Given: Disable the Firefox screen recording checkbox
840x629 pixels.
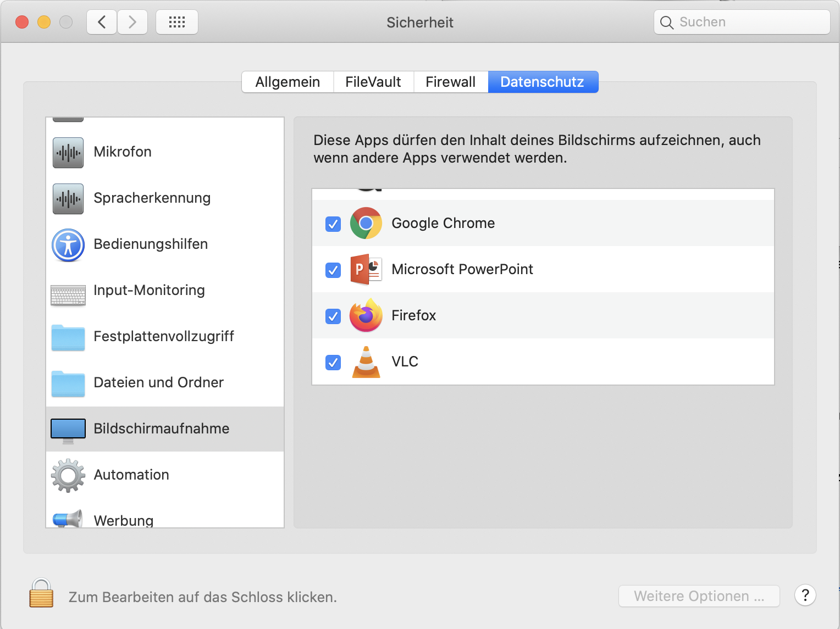Looking at the screenshot, I should click(x=333, y=316).
